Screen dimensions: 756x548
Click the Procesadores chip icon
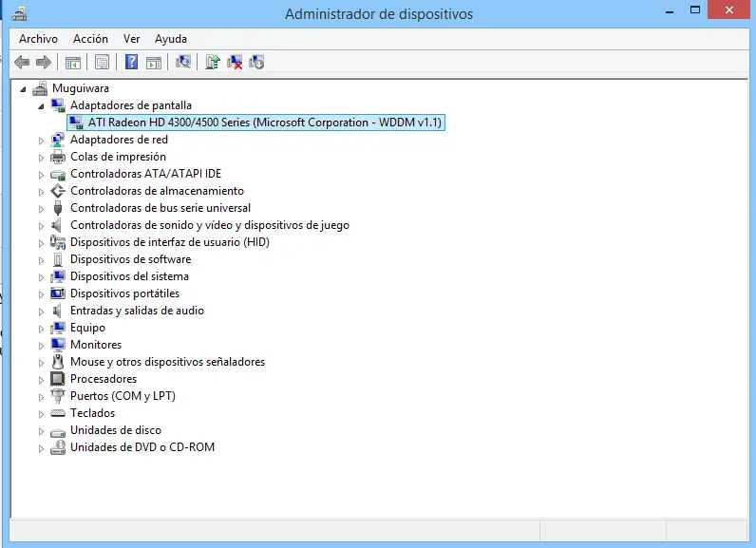[58, 379]
